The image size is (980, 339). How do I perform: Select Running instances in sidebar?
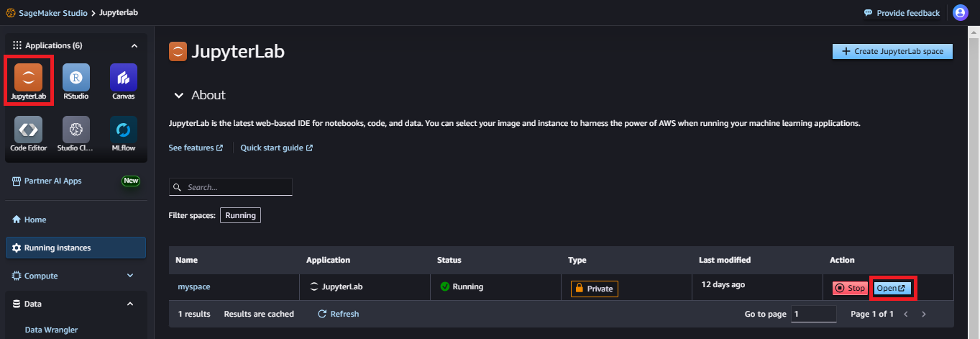pos(75,248)
